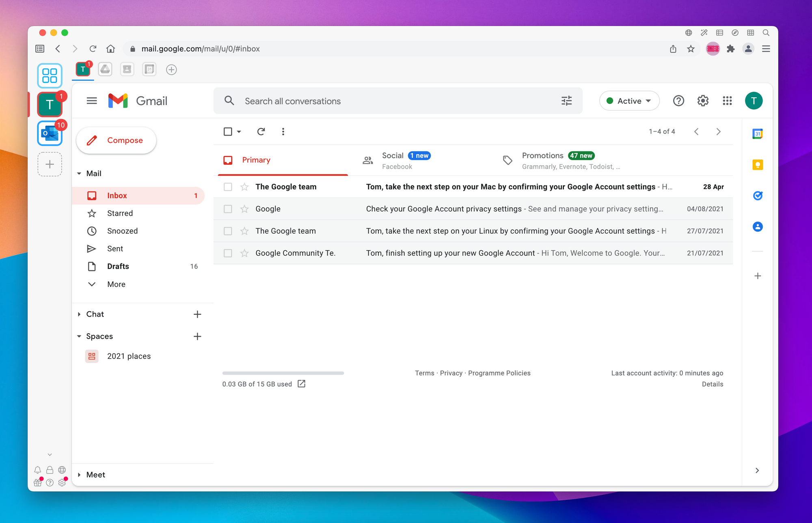The height and width of the screenshot is (523, 812).
Task: Select checkbox for Google Community Te. email
Action: (228, 253)
